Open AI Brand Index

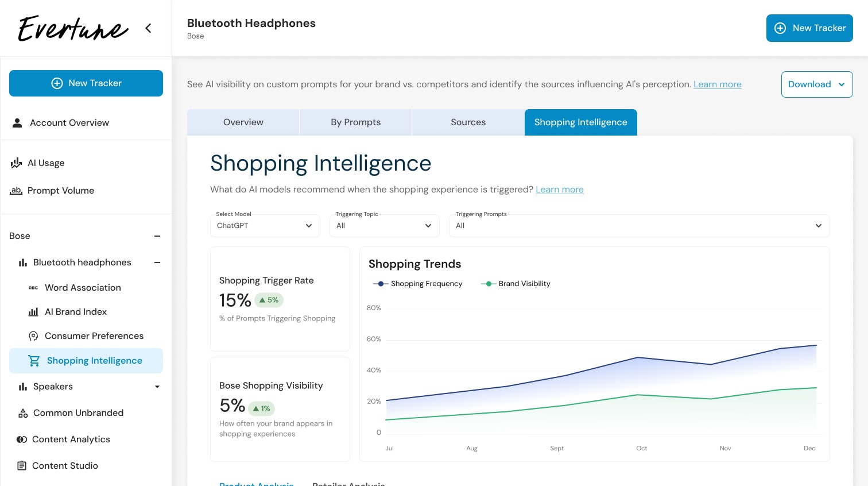pyautogui.click(x=76, y=312)
